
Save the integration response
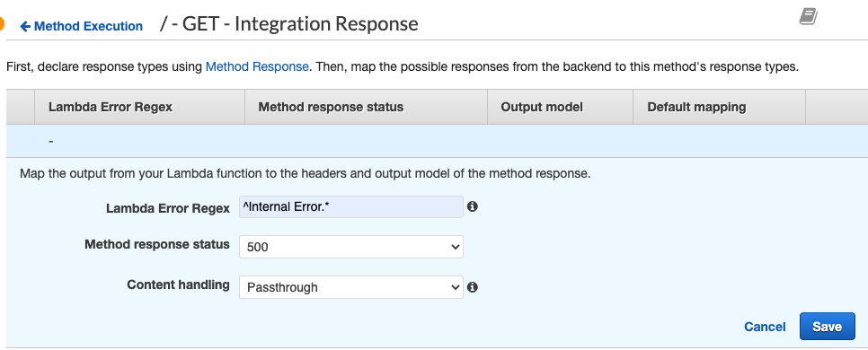pos(827,327)
